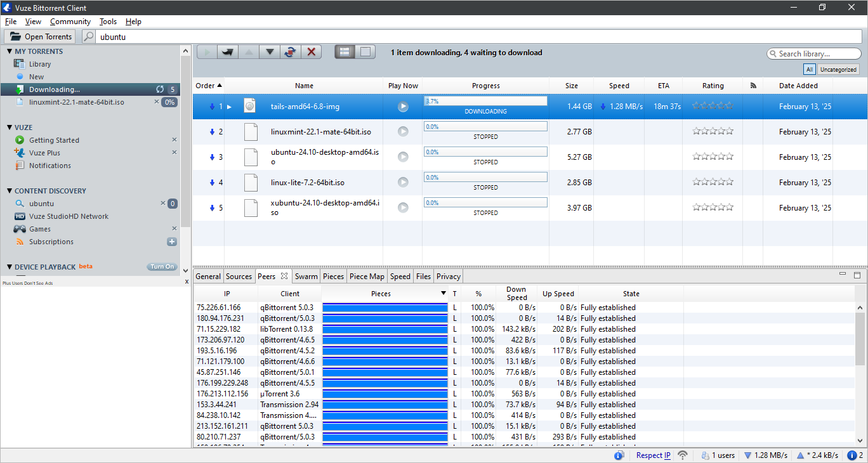This screenshot has height=463, width=868.
Task: Add subscription with plus icon
Action: click(x=172, y=242)
